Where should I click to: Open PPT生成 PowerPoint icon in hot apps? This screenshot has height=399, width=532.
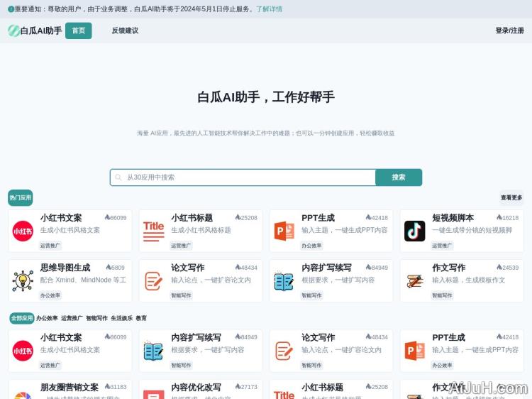pos(284,231)
